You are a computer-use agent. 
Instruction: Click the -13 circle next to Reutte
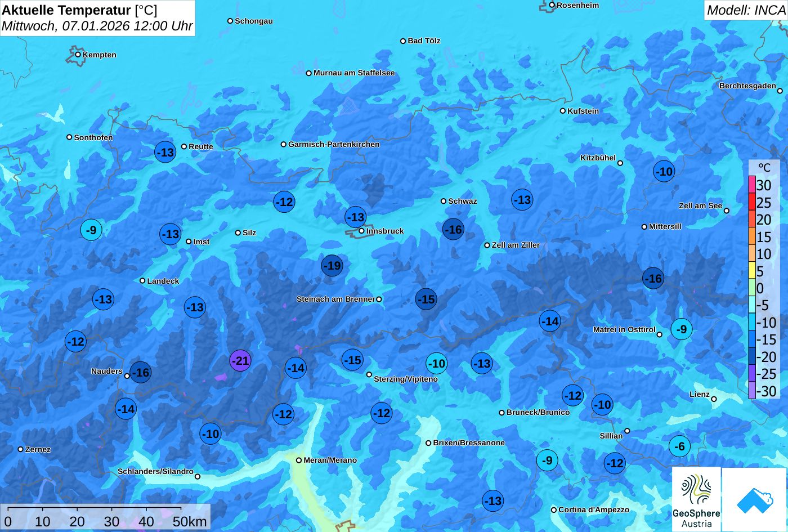pyautogui.click(x=165, y=152)
